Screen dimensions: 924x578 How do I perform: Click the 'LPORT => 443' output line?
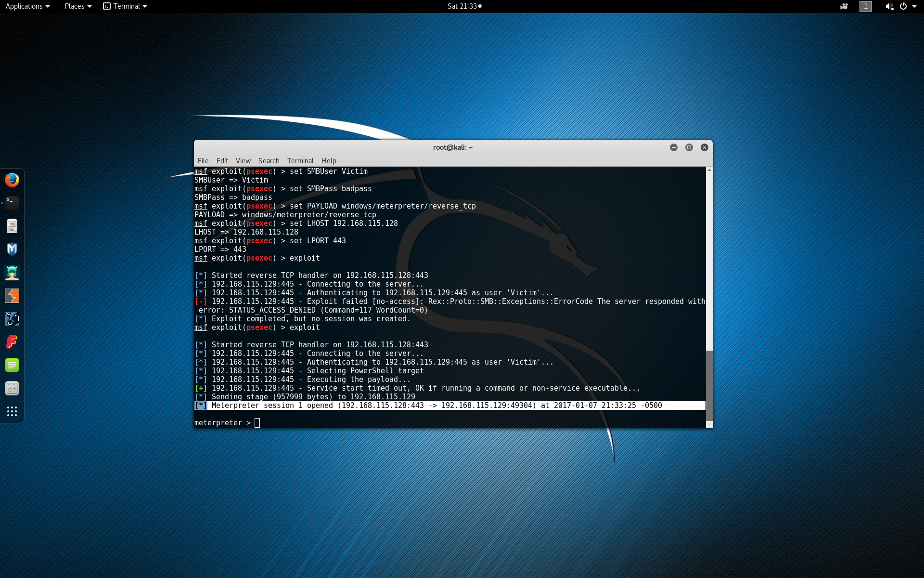[x=220, y=250]
